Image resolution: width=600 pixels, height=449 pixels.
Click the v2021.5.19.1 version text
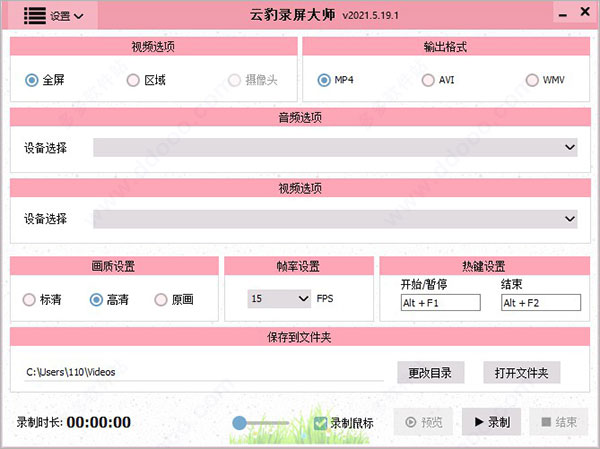point(370,16)
